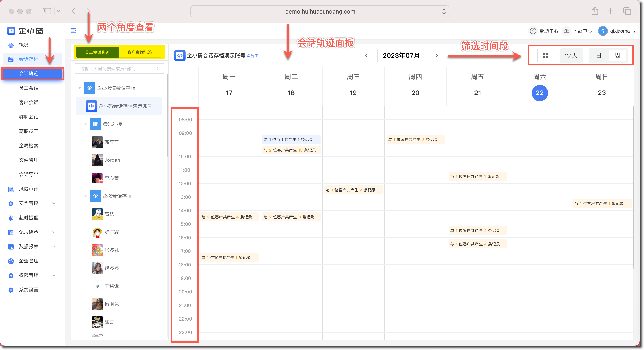This screenshot has height=350, width=644.
Task: Expand the 风险审计 menu arrow
Action: click(x=54, y=189)
